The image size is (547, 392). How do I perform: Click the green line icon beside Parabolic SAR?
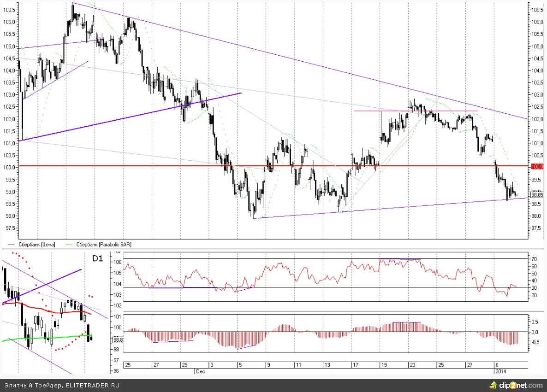70,245
